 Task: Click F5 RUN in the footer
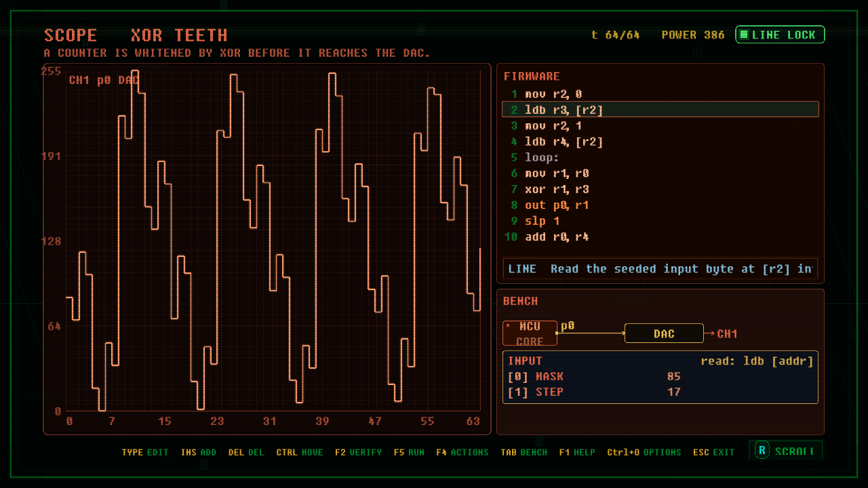coord(409,452)
